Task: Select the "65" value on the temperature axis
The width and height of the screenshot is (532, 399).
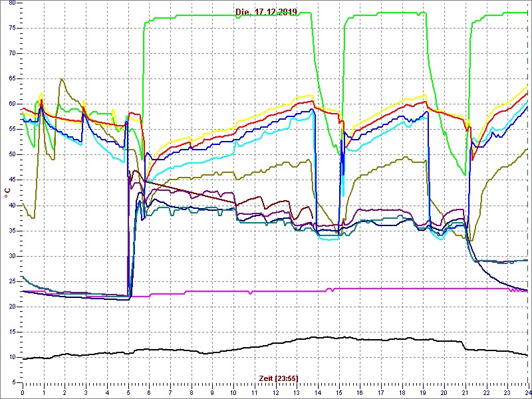Action: [12, 79]
